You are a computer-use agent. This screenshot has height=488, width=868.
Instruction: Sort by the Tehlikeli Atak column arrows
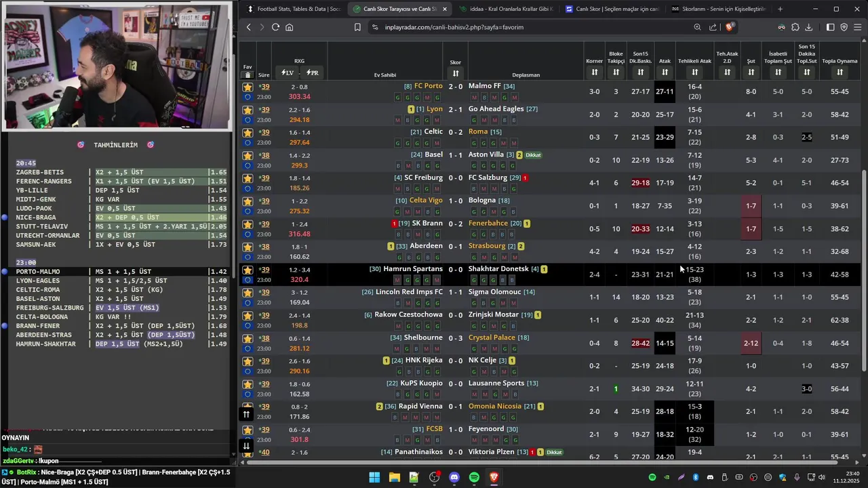694,72
